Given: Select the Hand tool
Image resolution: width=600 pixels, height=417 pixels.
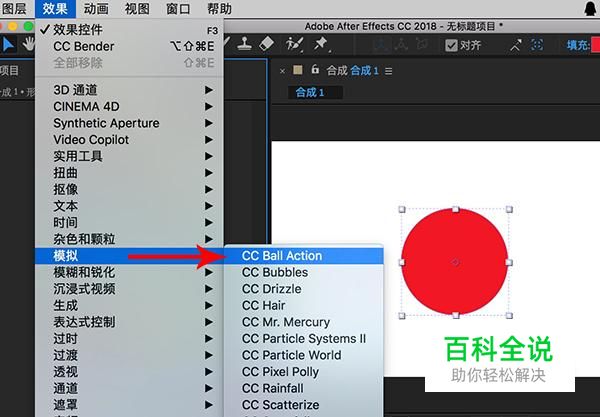Looking at the screenshot, I should click(28, 45).
